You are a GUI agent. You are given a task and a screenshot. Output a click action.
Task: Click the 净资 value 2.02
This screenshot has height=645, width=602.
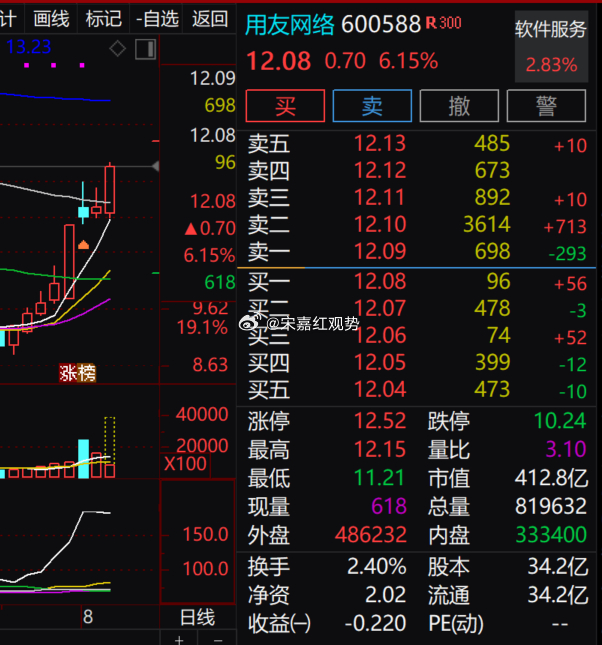click(x=386, y=595)
